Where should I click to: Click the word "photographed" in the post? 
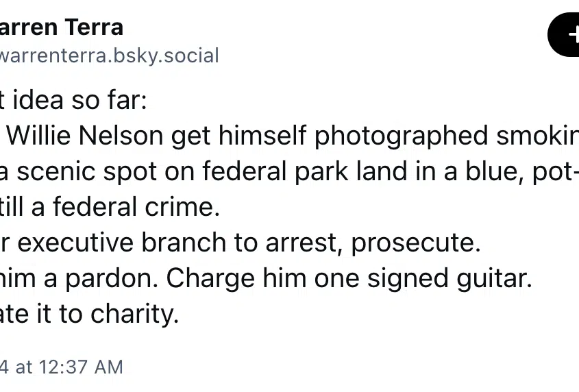tap(402, 136)
